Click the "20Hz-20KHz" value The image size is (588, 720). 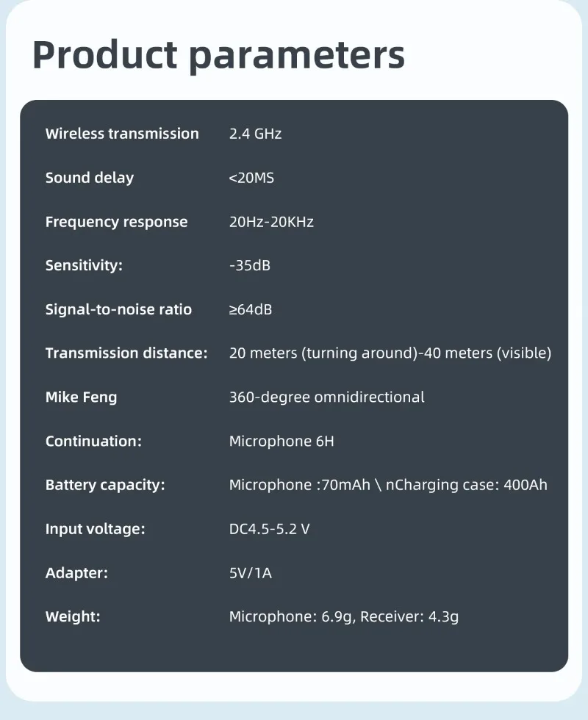pos(271,222)
